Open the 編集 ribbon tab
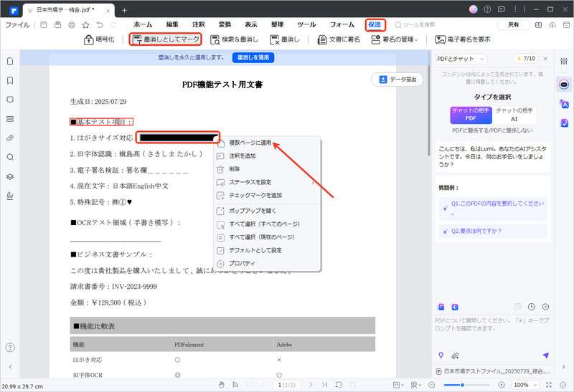Image resolution: width=574 pixels, height=392 pixels. click(172, 24)
